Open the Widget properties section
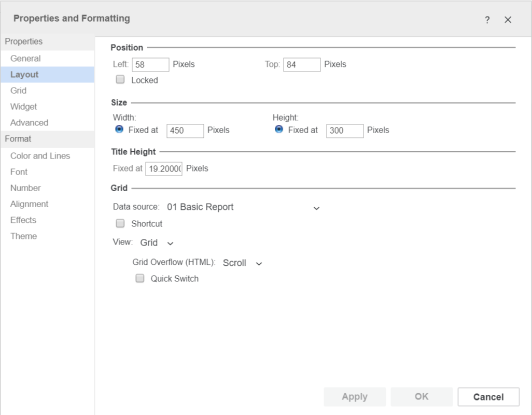This screenshot has height=415, width=532. tap(24, 107)
